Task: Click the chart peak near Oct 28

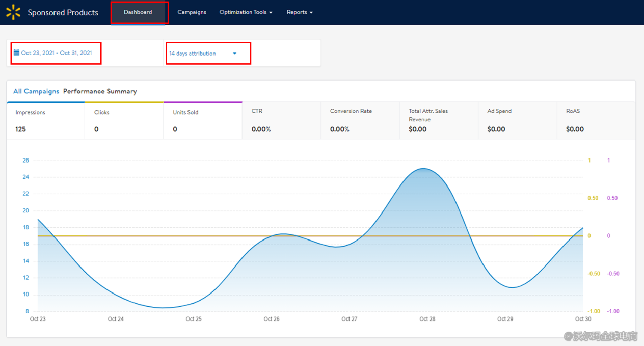Action: click(x=424, y=169)
